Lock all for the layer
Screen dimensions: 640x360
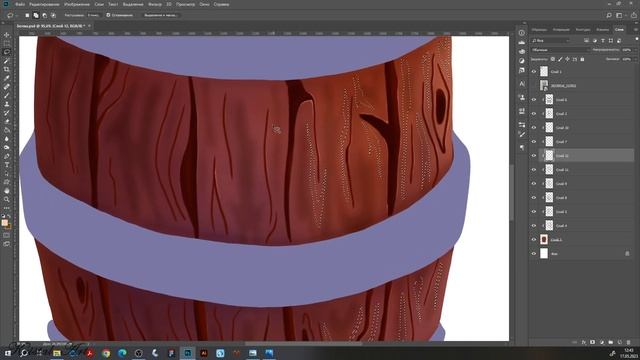582,59
